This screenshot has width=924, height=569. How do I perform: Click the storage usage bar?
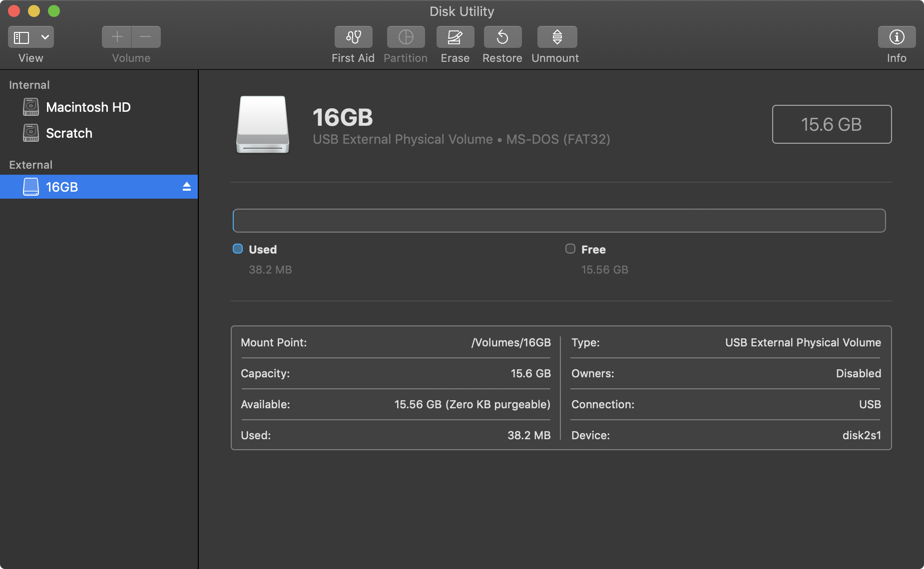click(559, 220)
